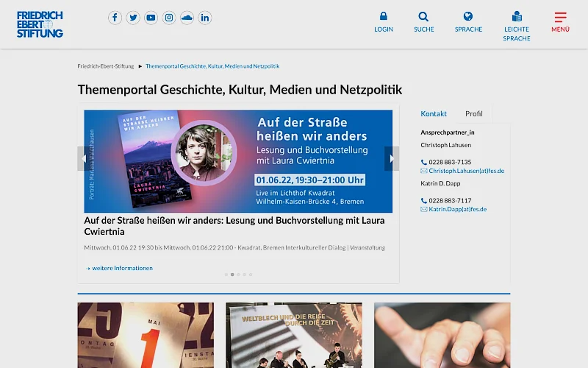Switch to the Profil tab
This screenshot has width=588, height=368.
(x=474, y=114)
